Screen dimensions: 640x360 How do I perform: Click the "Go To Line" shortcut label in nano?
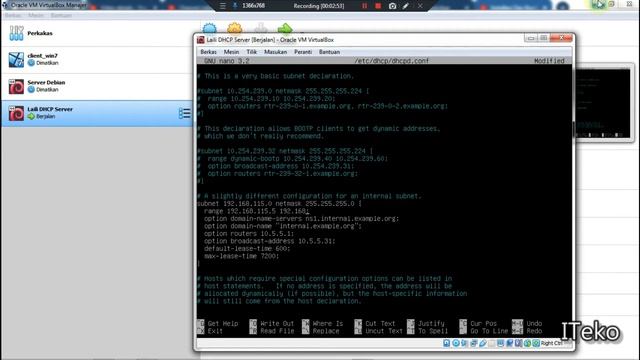point(489,331)
